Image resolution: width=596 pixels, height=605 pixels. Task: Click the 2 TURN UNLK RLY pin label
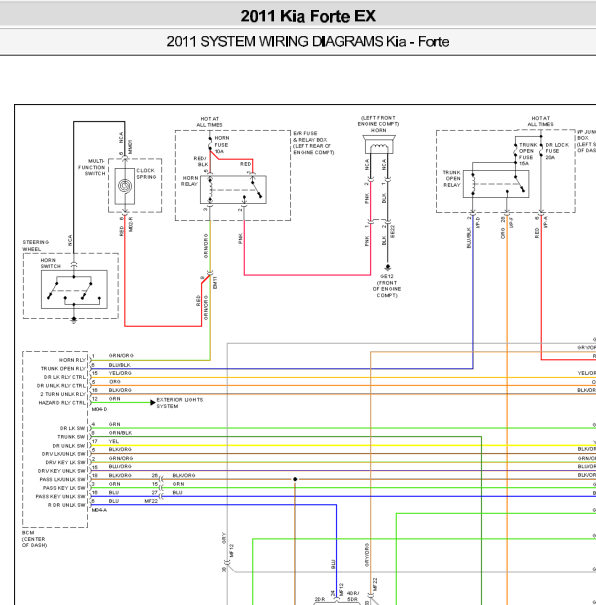63,394
